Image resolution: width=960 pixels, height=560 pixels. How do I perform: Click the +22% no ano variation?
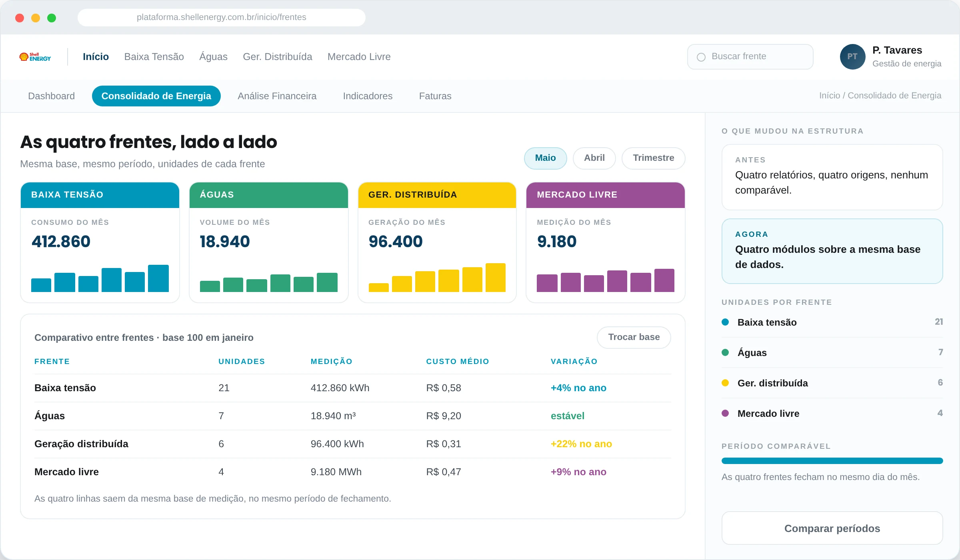click(x=581, y=444)
